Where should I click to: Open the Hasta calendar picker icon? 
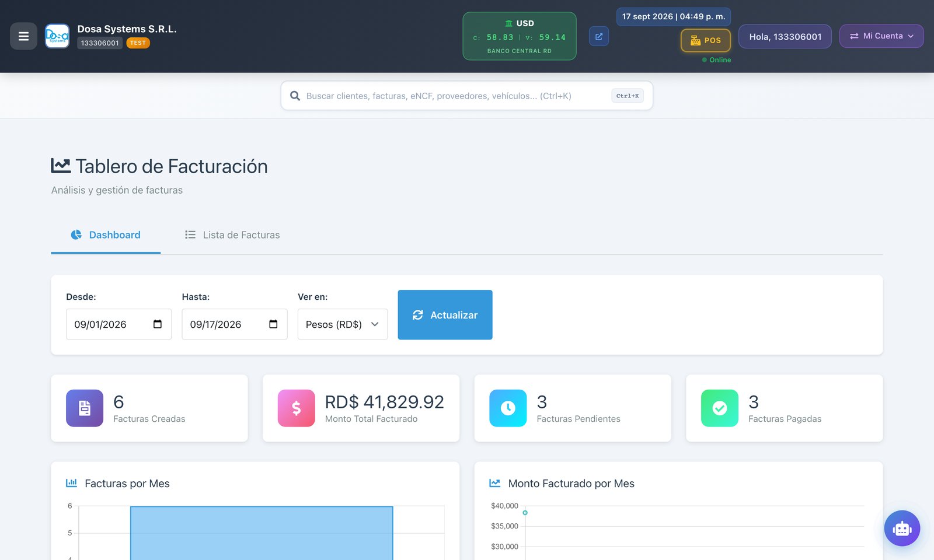point(273,324)
